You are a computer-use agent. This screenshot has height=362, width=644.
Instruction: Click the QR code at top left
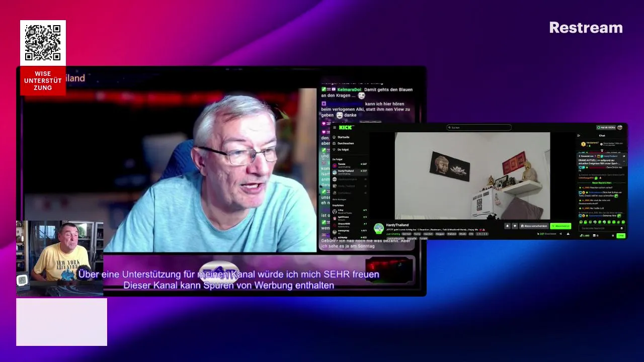43,43
